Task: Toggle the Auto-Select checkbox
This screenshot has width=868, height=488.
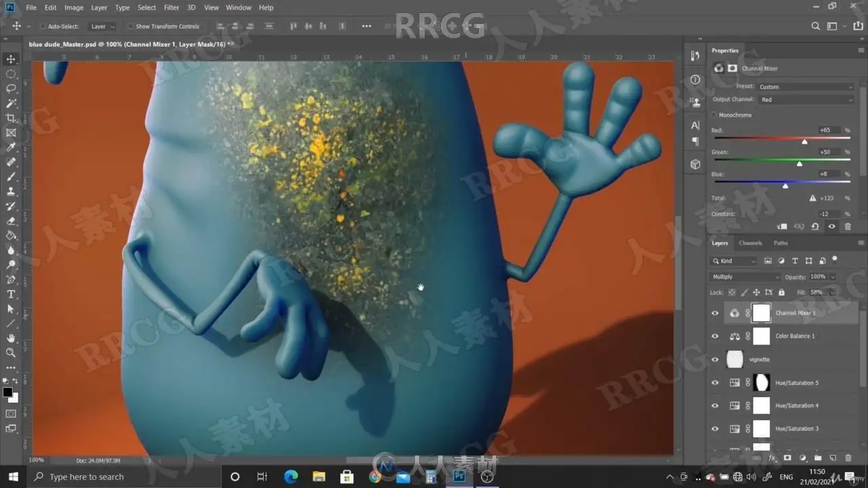Action: coord(42,26)
